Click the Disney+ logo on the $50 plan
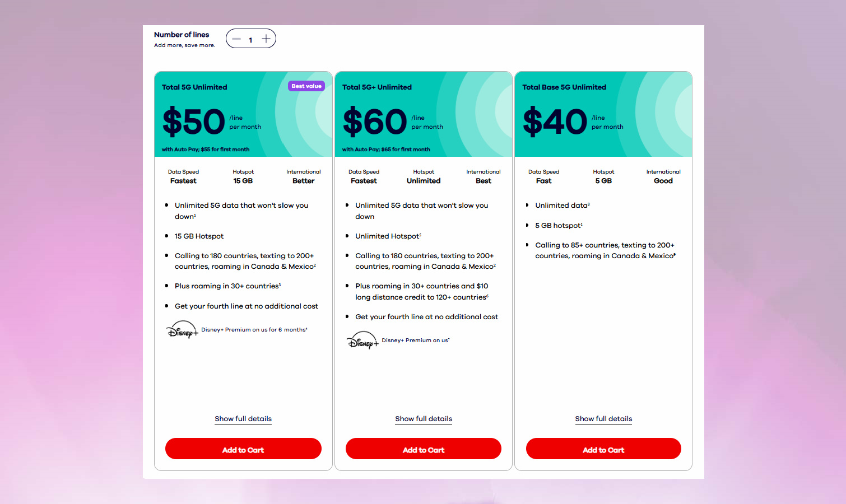Image resolution: width=846 pixels, height=504 pixels. [182, 330]
